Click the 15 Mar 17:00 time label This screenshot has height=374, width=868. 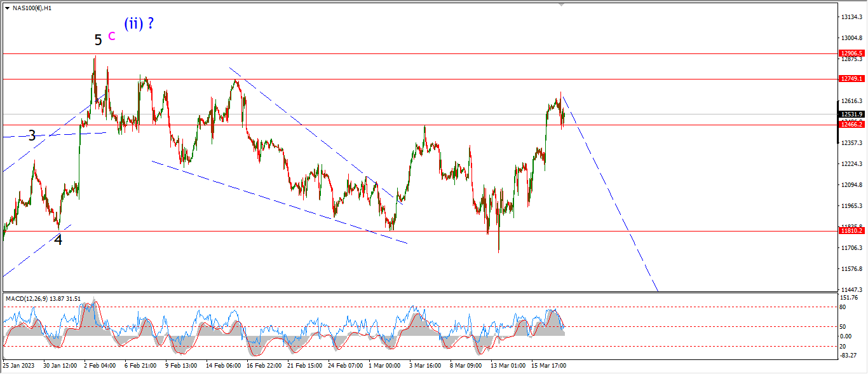pos(549,366)
